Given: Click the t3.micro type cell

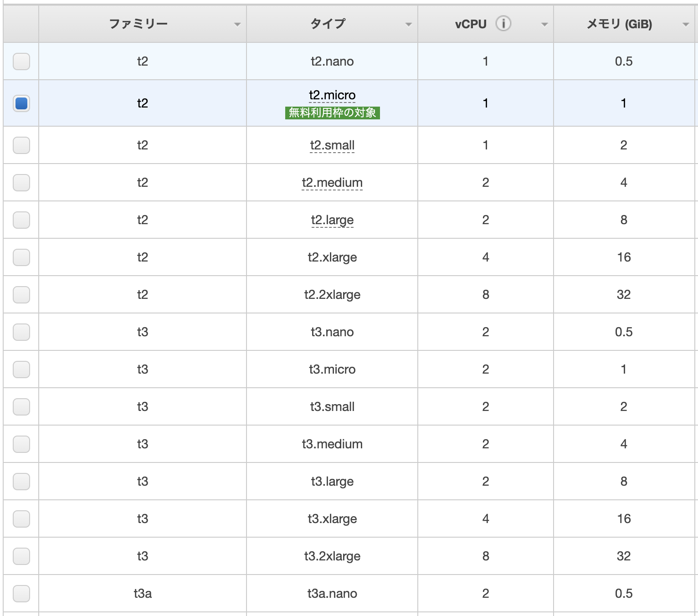Looking at the screenshot, I should pyautogui.click(x=332, y=370).
